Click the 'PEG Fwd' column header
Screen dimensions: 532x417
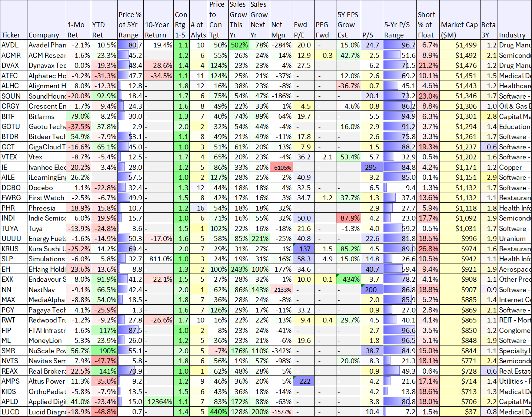point(325,20)
